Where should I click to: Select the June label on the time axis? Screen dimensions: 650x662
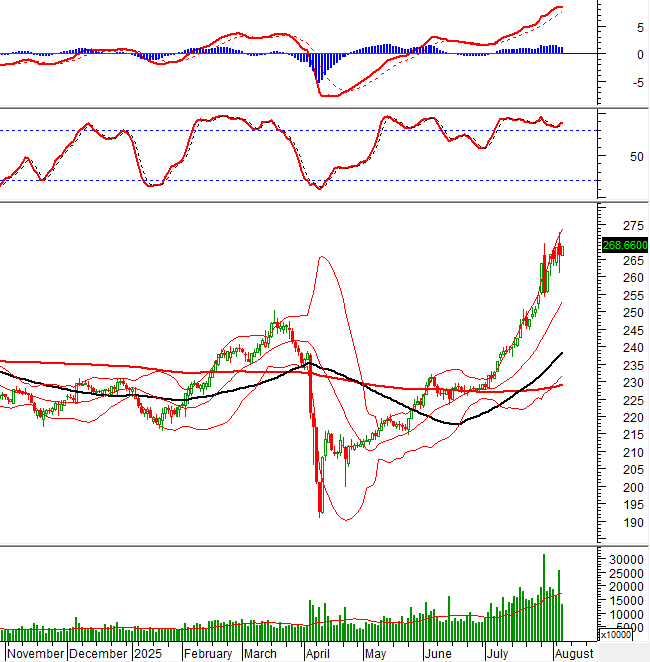[439, 654]
